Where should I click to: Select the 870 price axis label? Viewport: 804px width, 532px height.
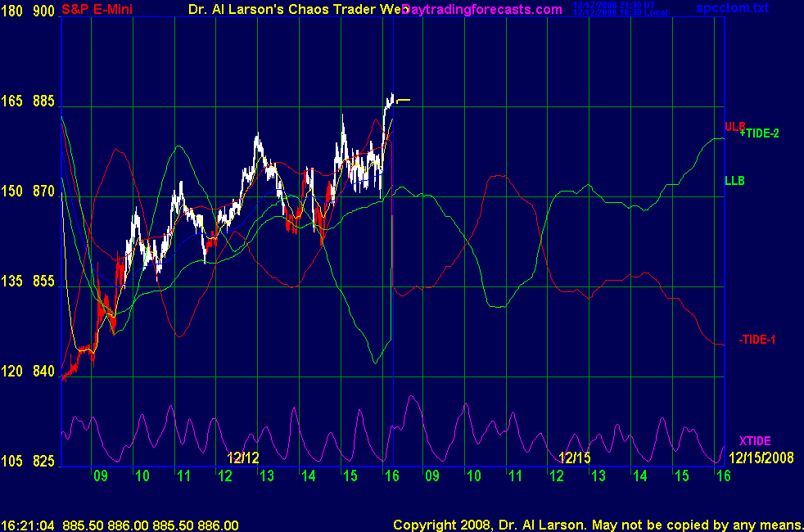click(x=43, y=192)
